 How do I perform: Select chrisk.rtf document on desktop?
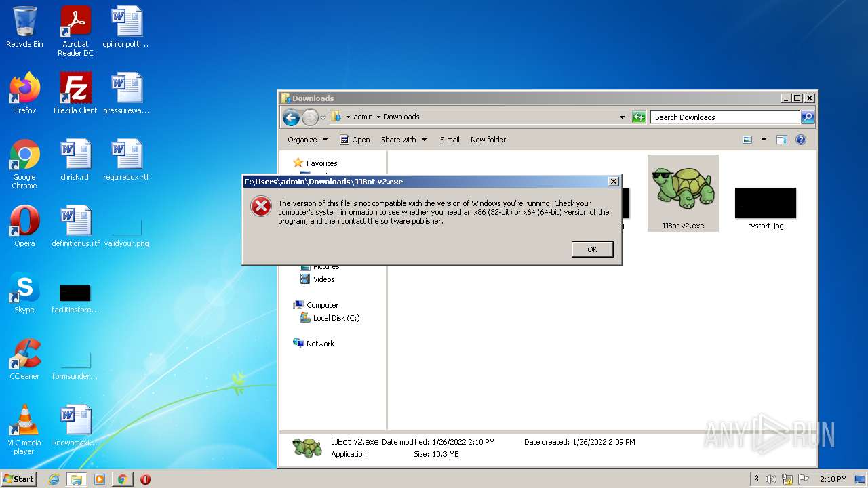(x=75, y=160)
